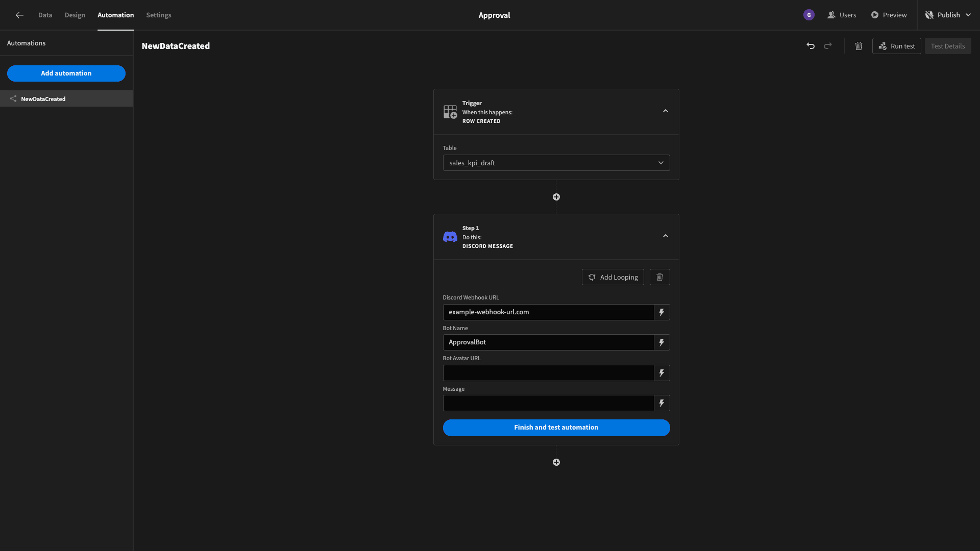Click the Automations sidebar heading
The width and height of the screenshot is (980, 551).
[x=26, y=43]
